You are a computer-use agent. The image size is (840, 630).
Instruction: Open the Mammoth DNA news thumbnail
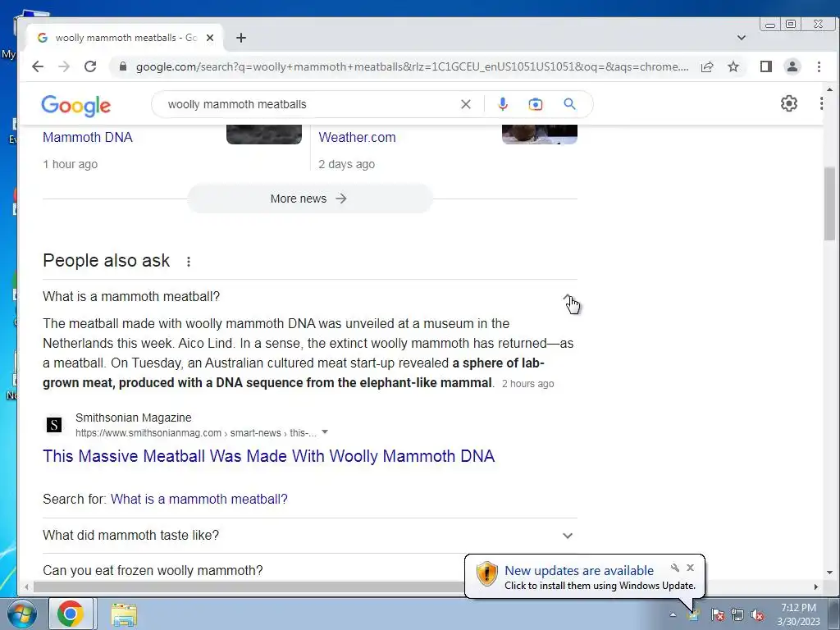click(264, 135)
